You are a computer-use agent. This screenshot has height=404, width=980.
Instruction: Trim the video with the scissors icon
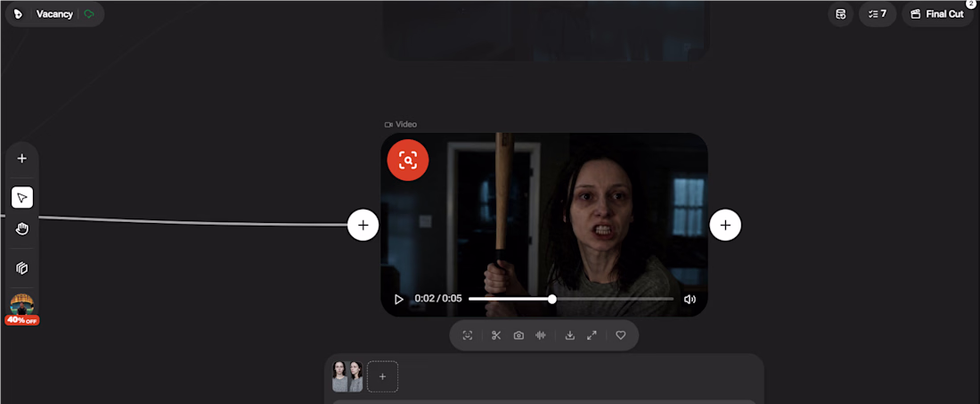point(496,335)
